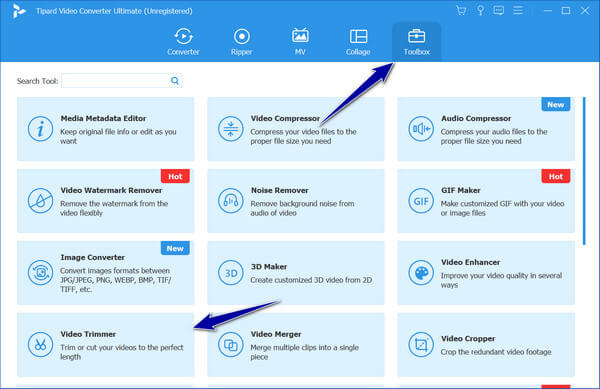Viewport: 600px width, 389px height.
Task: Click the Image Converter icon
Action: click(x=40, y=273)
